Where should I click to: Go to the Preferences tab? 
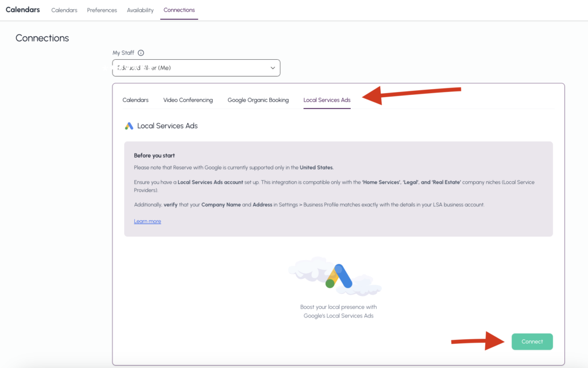click(102, 10)
